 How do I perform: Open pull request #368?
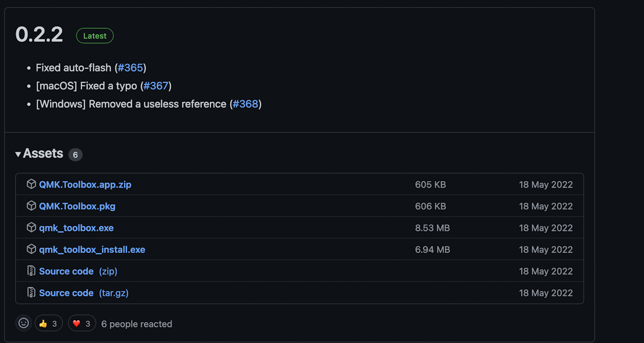(245, 104)
